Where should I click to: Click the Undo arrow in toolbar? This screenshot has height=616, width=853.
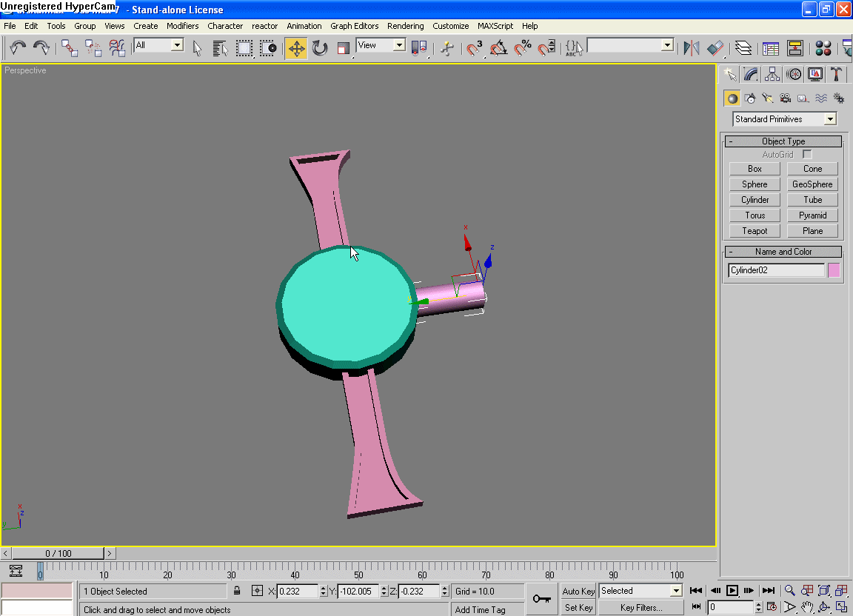point(18,49)
